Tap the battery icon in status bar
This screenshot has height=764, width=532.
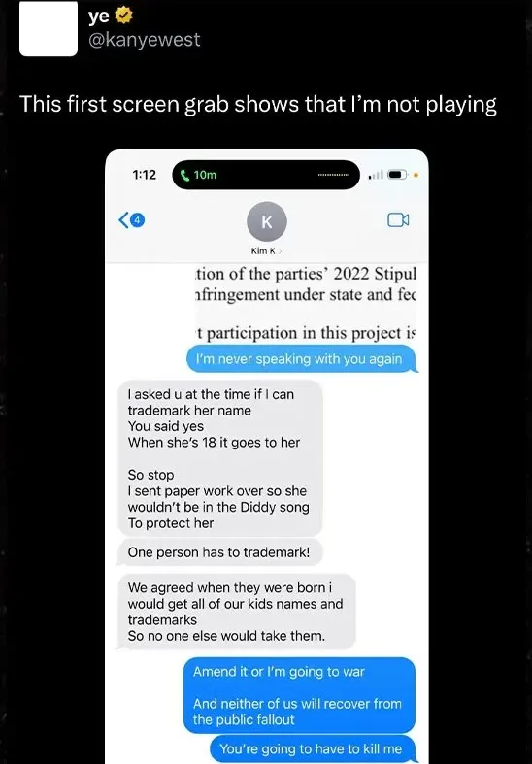[398, 175]
